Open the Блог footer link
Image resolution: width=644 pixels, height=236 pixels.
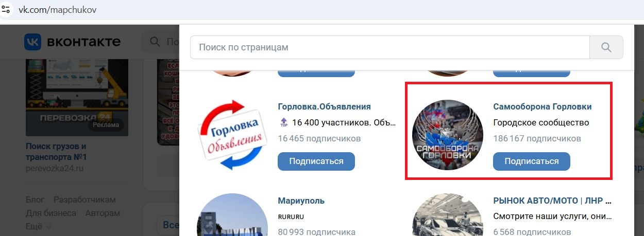[x=36, y=199]
